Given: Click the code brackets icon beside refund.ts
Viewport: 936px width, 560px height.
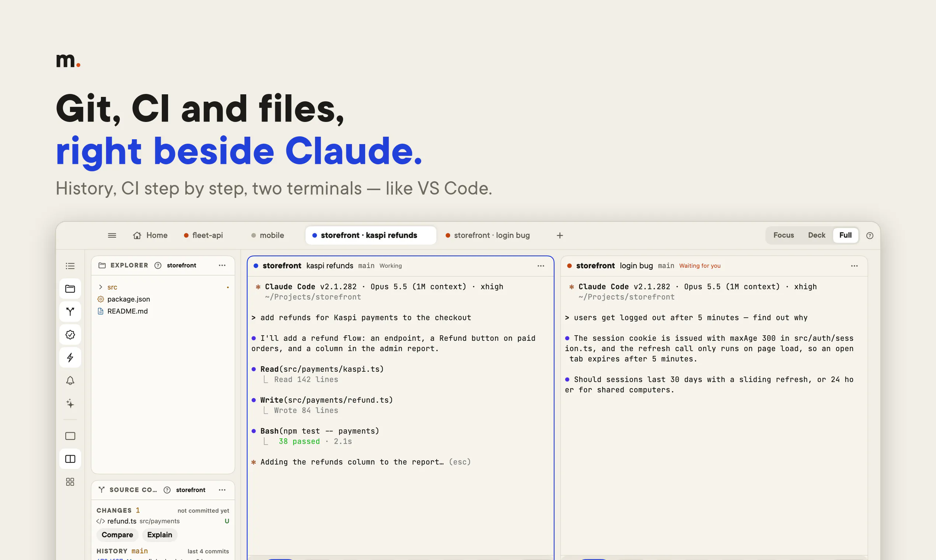Looking at the screenshot, I should click(x=100, y=521).
